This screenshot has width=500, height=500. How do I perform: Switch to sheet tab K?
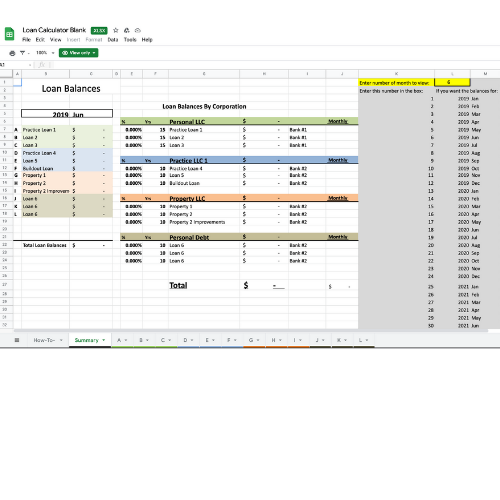pyautogui.click(x=339, y=340)
